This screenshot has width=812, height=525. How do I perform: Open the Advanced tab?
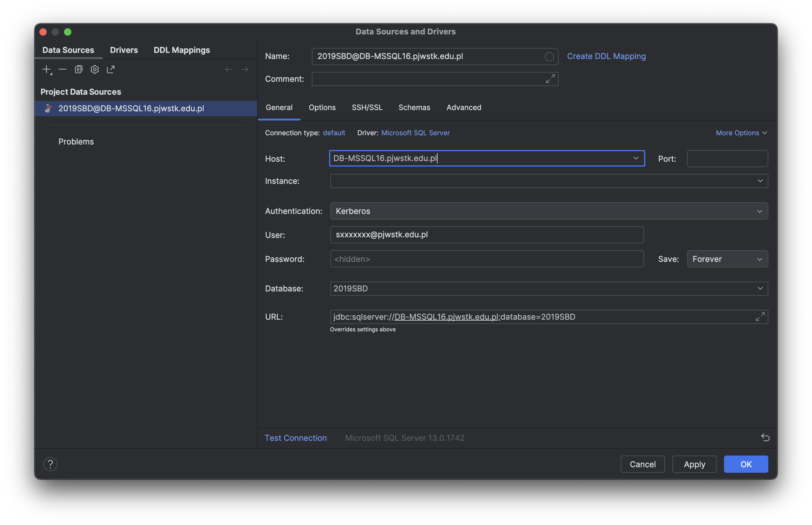click(x=464, y=107)
